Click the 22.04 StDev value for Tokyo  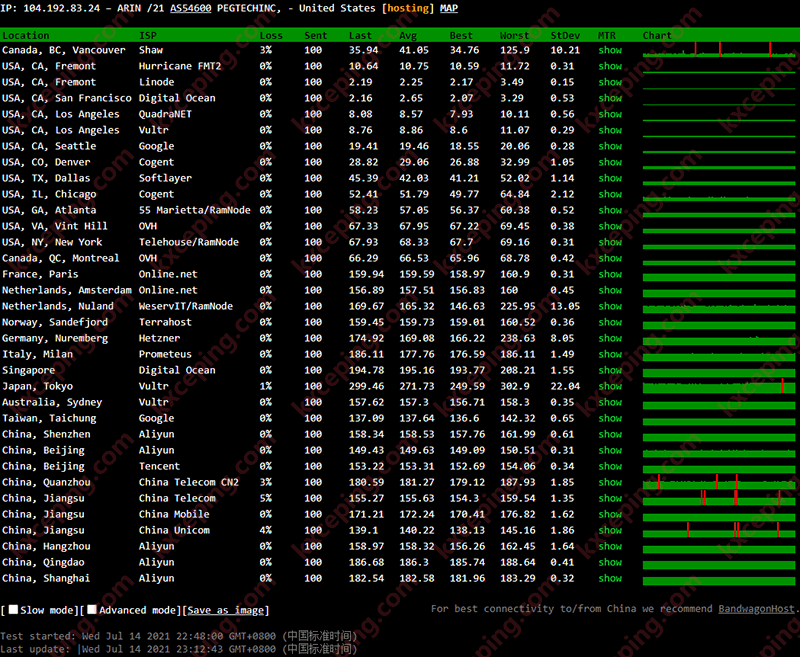point(565,386)
